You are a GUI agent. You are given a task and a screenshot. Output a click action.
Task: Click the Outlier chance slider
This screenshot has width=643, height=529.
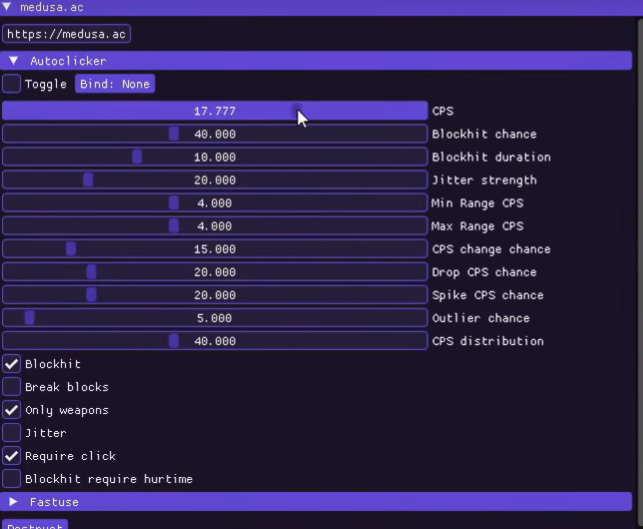[x=214, y=318]
